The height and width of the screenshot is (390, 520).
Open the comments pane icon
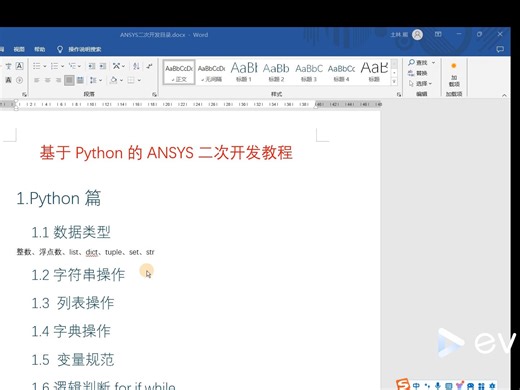(500, 49)
